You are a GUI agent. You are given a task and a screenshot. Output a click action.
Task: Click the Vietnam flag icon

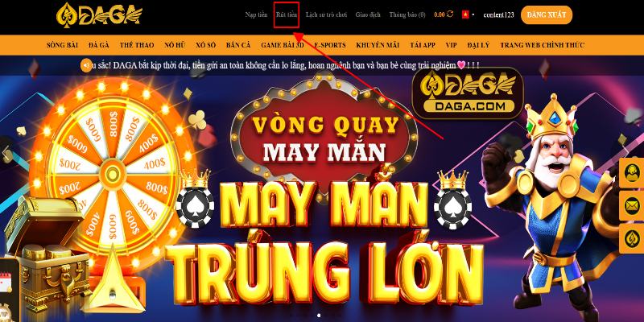coord(465,14)
